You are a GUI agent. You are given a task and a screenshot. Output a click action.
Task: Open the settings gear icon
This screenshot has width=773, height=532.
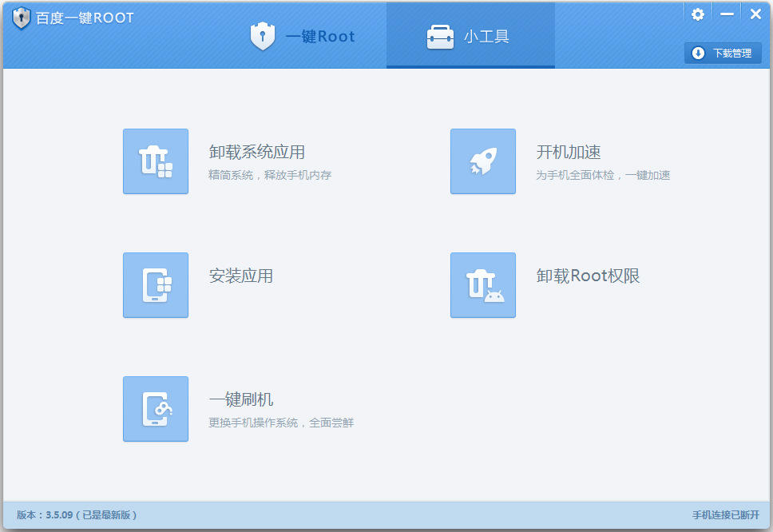pyautogui.click(x=697, y=13)
